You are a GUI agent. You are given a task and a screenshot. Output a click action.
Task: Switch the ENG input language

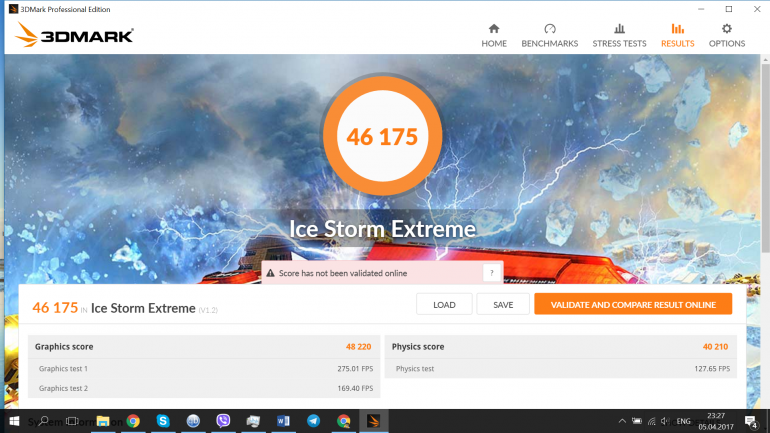coord(684,421)
